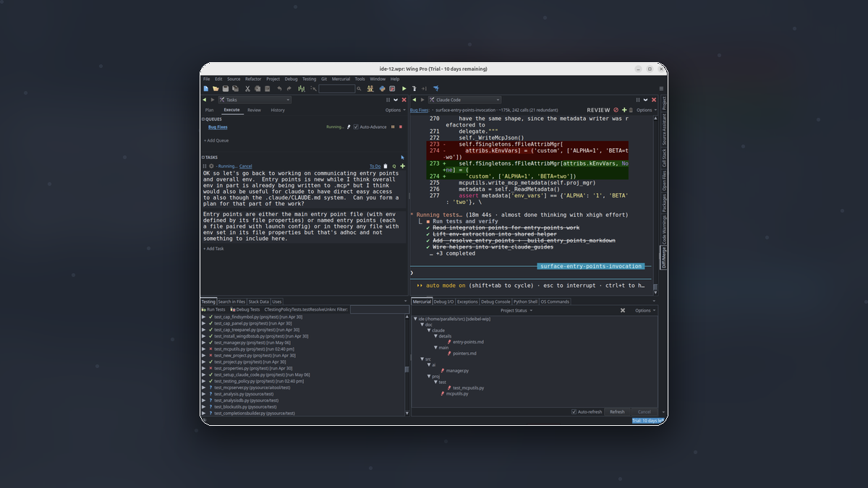
Task: Click the gear icon on running task
Action: (211, 166)
